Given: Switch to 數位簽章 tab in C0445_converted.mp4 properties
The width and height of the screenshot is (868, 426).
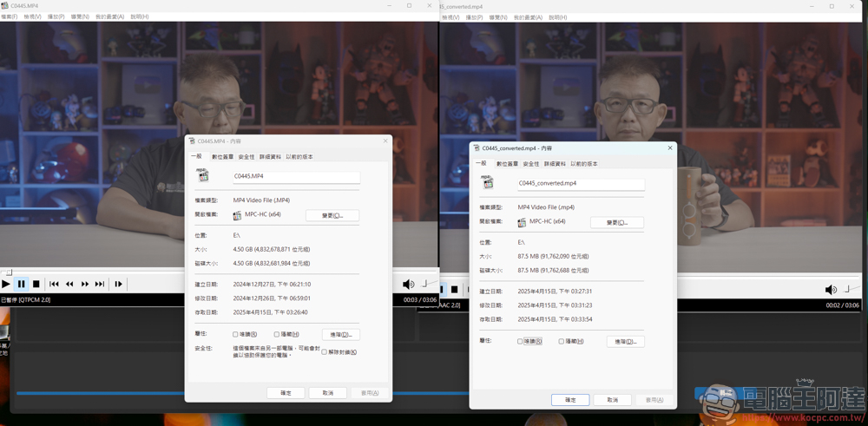Looking at the screenshot, I should 508,164.
